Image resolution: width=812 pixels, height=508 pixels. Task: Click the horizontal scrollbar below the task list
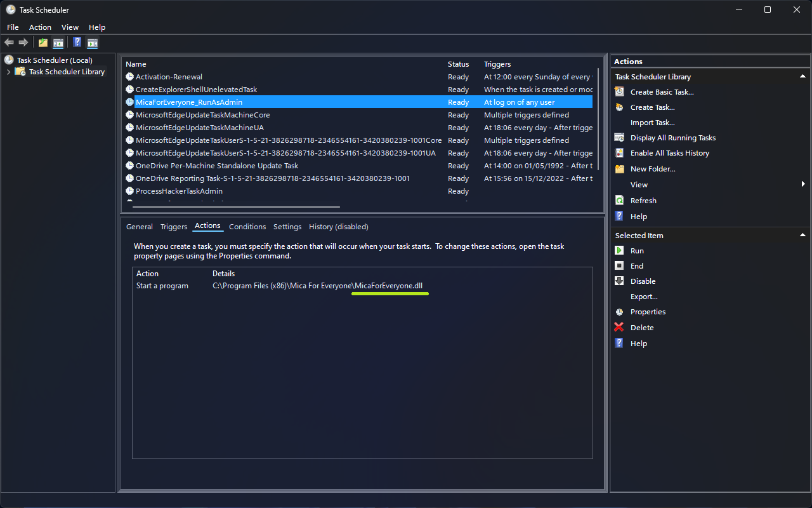(x=235, y=206)
